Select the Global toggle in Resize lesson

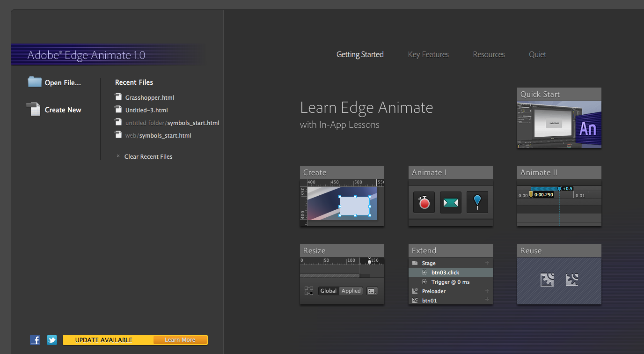tap(328, 291)
